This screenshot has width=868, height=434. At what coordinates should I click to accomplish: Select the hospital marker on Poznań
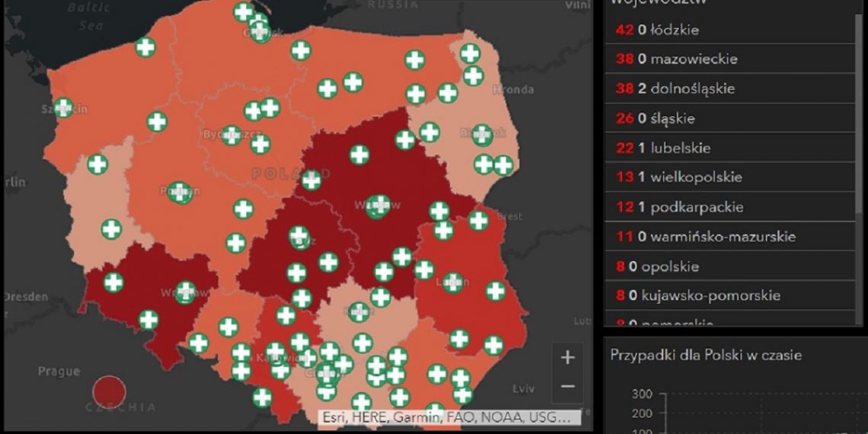pyautogui.click(x=180, y=192)
